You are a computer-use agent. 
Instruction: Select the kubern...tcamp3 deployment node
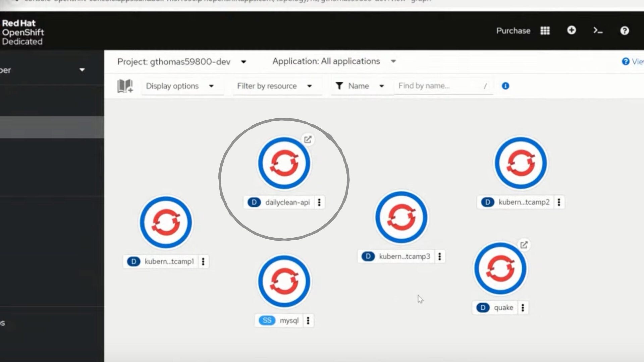click(401, 217)
